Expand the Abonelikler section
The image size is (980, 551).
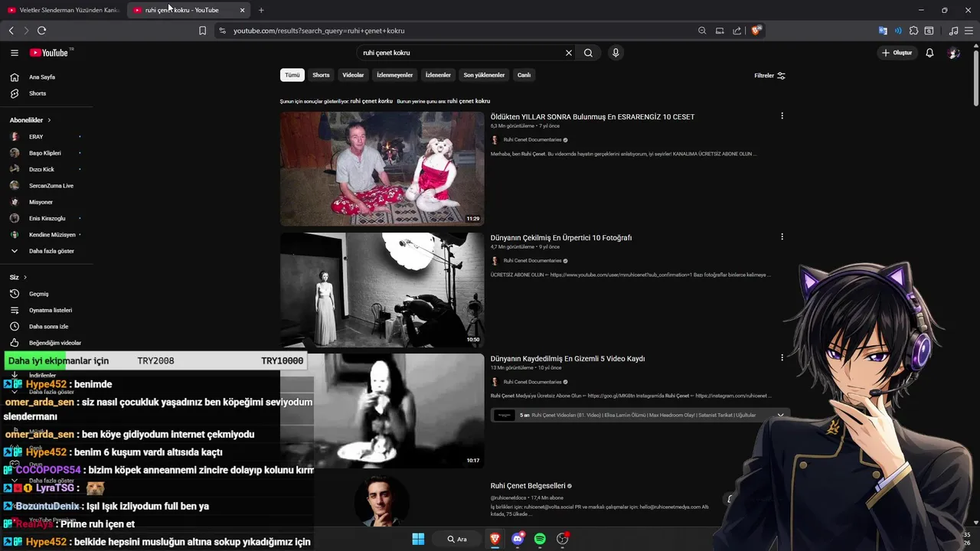[31, 120]
